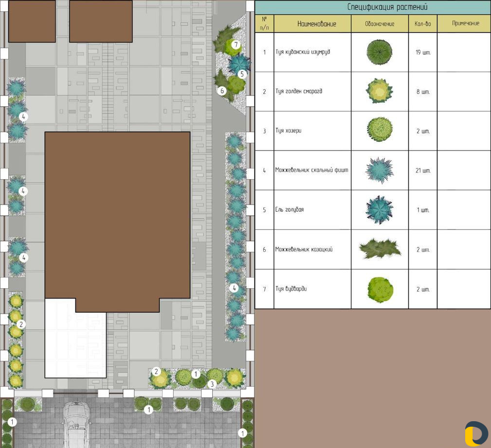This screenshot has height=448, width=491.
Task: Click the 8 шт. quantity cell
Action: tap(423, 92)
